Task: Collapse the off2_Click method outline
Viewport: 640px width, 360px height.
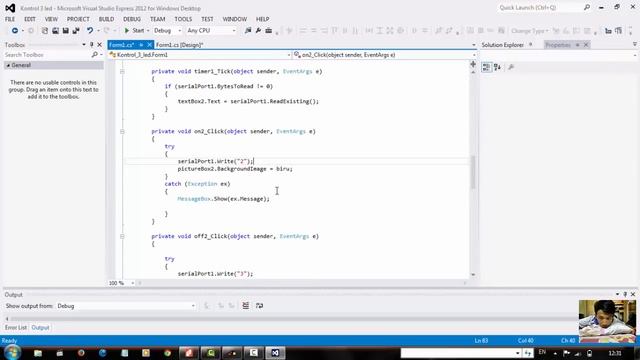Action: click(122, 236)
